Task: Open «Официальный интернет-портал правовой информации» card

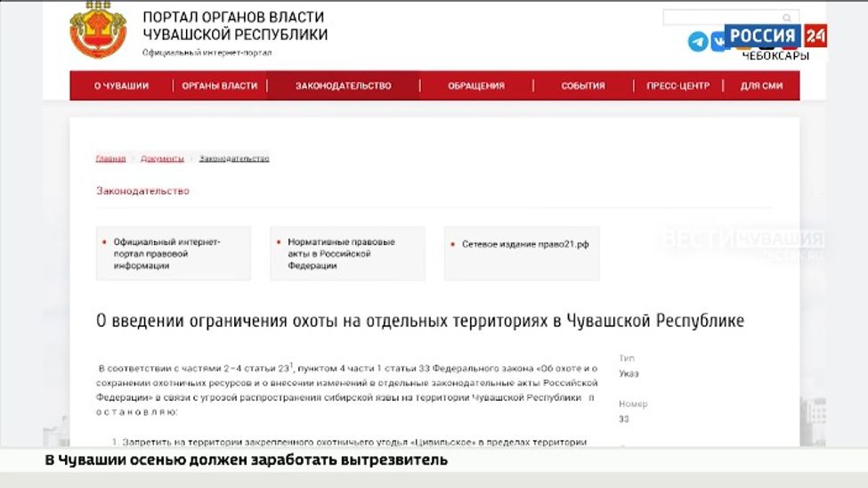Action: [x=174, y=254]
